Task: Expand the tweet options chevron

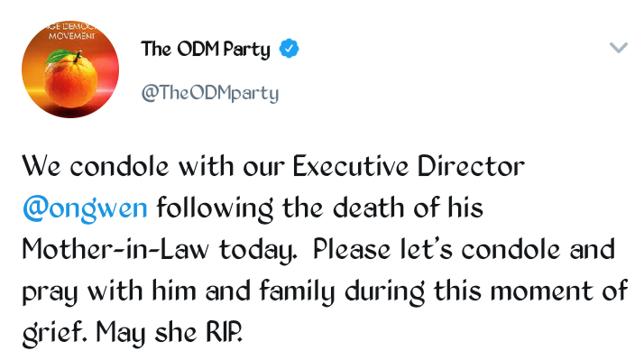Action: pyautogui.click(x=619, y=48)
